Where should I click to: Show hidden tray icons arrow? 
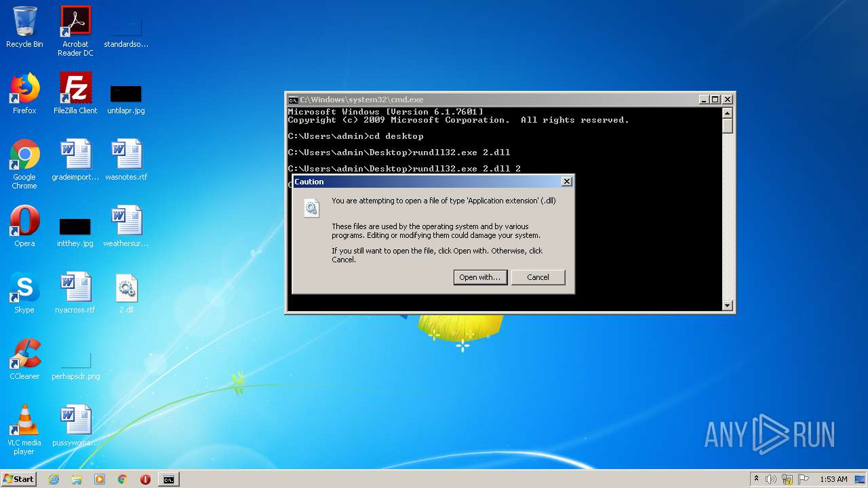click(x=756, y=479)
